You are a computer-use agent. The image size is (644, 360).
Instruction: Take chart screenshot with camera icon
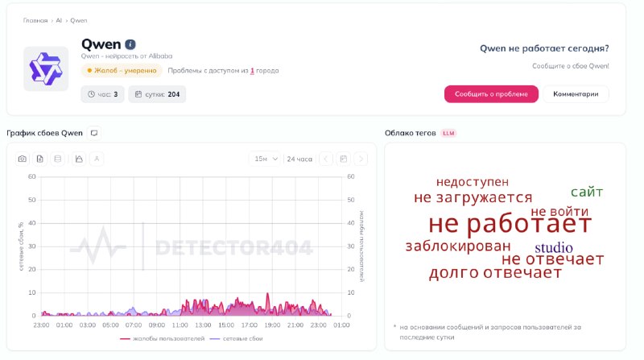point(23,159)
